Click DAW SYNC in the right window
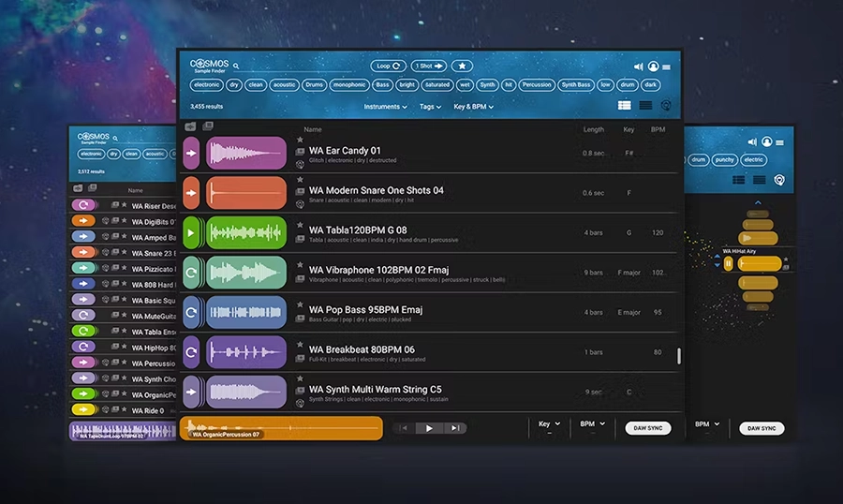Viewport: 843px width, 504px height. tap(762, 428)
